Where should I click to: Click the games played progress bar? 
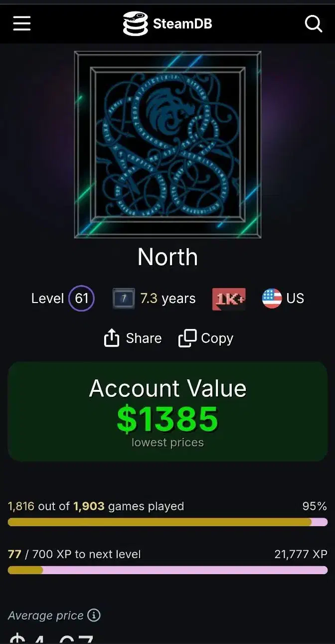[167, 522]
